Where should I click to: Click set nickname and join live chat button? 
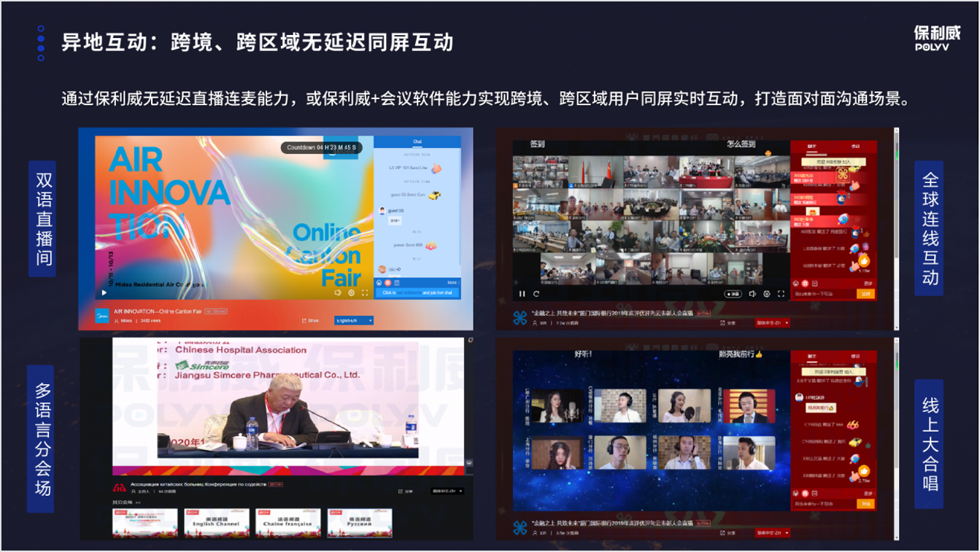[x=417, y=292]
